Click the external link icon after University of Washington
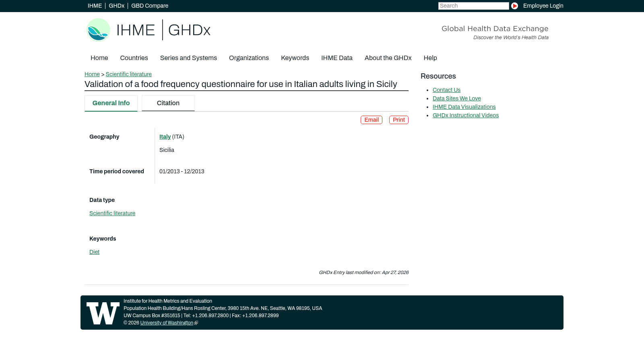The image size is (644, 347). point(196,323)
